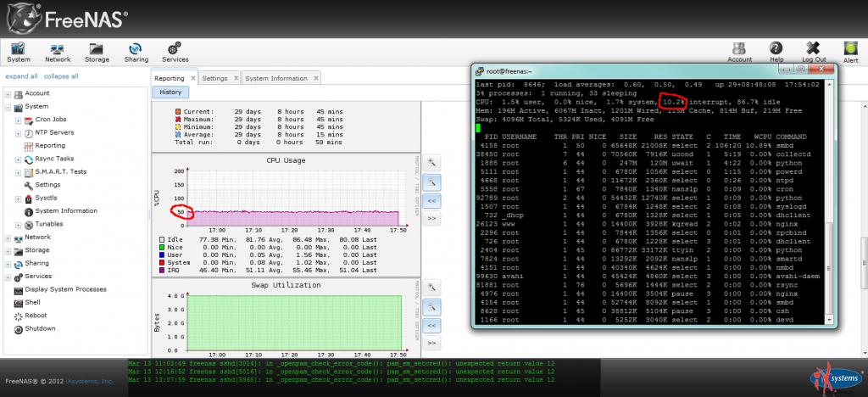The image size is (868, 397).
Task: Switch to the Reporting tab
Action: (x=170, y=78)
